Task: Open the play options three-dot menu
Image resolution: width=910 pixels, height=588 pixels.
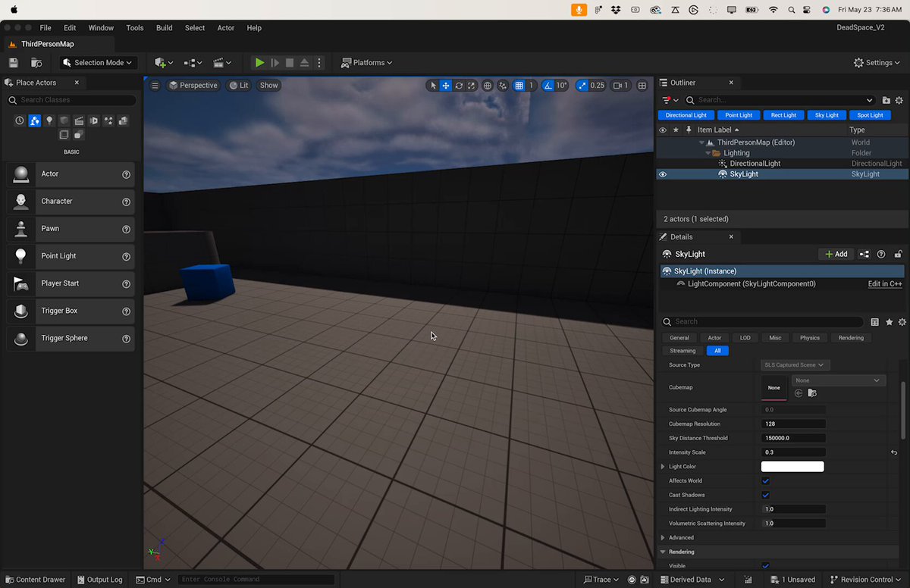Action: tap(319, 63)
